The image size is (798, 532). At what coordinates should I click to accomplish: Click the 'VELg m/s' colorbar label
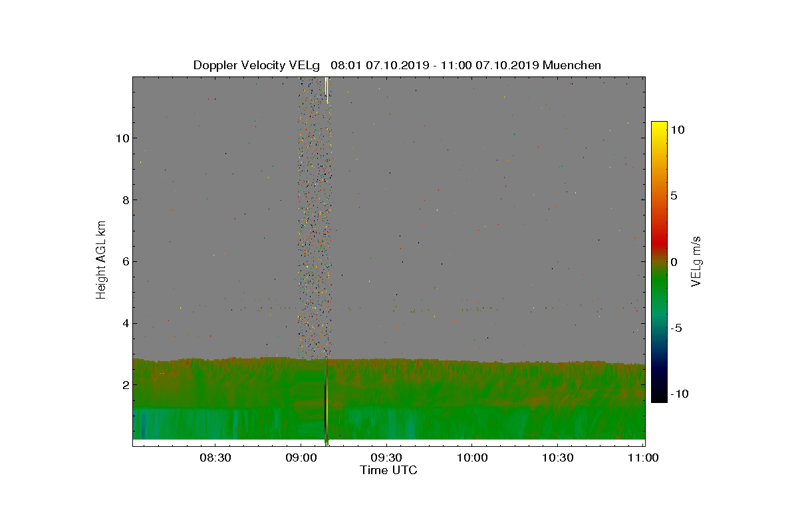pos(696,261)
